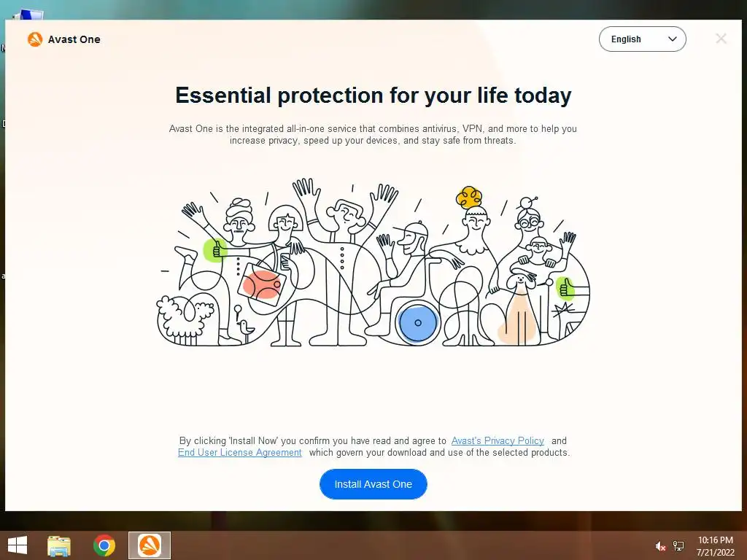This screenshot has width=747, height=560.
Task: Click the fluffy sheep in the illustration
Action: pos(186,319)
